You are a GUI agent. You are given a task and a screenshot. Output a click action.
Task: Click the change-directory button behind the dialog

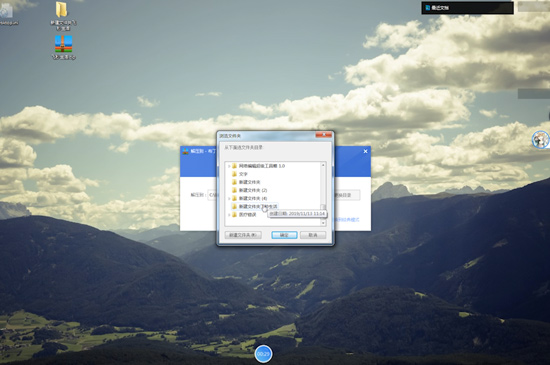pyautogui.click(x=347, y=195)
